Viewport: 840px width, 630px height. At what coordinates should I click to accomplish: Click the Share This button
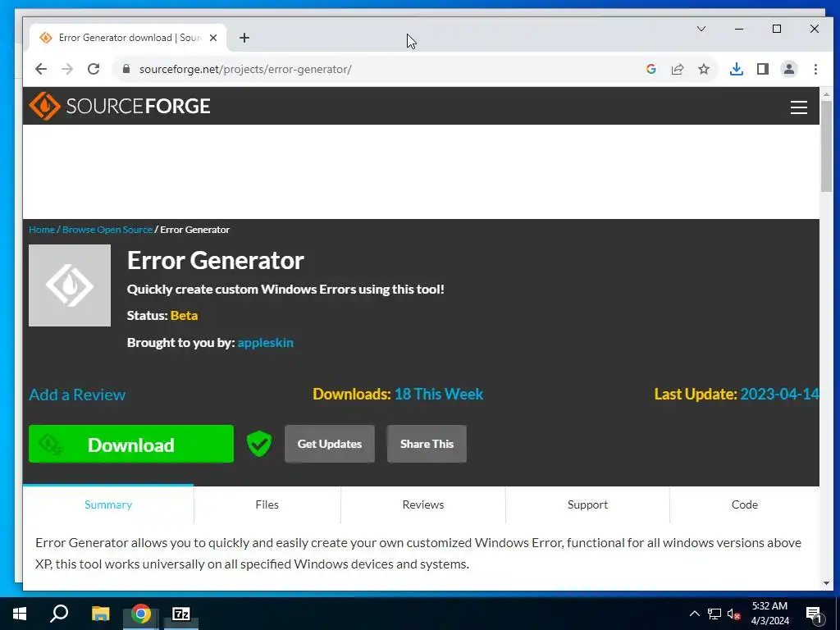tap(427, 444)
